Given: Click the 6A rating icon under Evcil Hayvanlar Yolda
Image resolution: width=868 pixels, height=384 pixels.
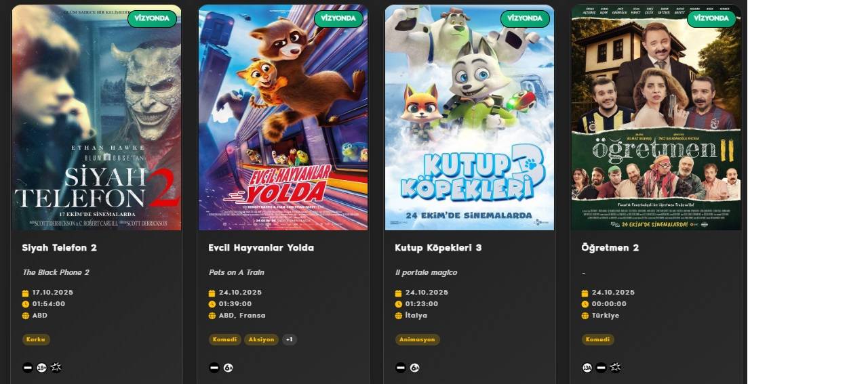Looking at the screenshot, I should (228, 368).
